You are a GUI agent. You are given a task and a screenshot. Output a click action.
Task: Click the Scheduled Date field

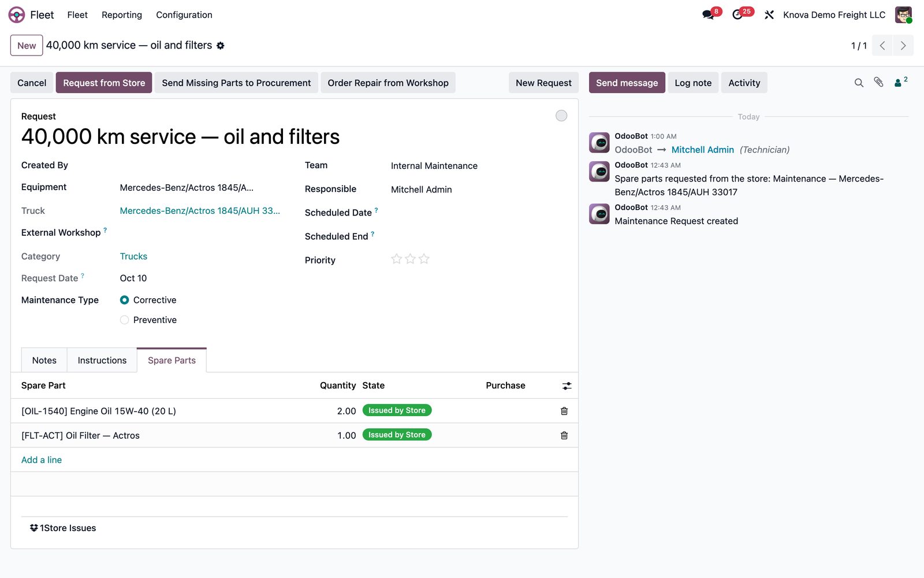[x=478, y=213]
